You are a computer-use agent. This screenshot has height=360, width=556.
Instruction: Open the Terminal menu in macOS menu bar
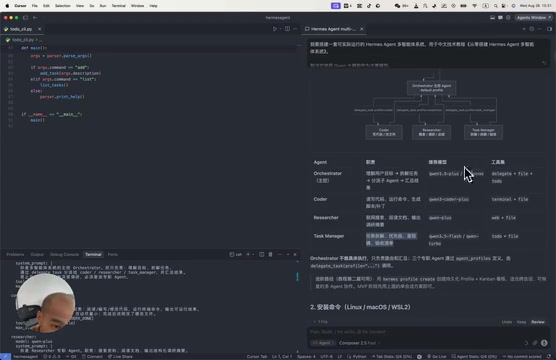pos(118,6)
